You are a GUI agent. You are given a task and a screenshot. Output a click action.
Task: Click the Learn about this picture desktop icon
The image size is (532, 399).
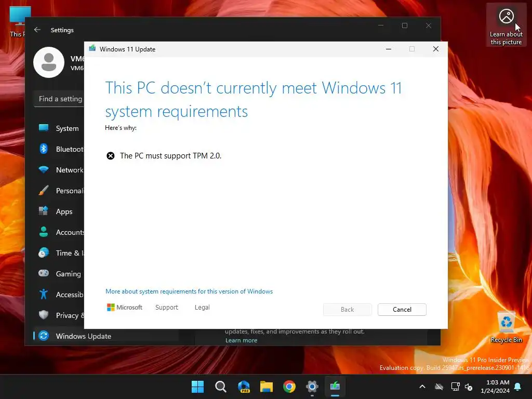(x=506, y=25)
